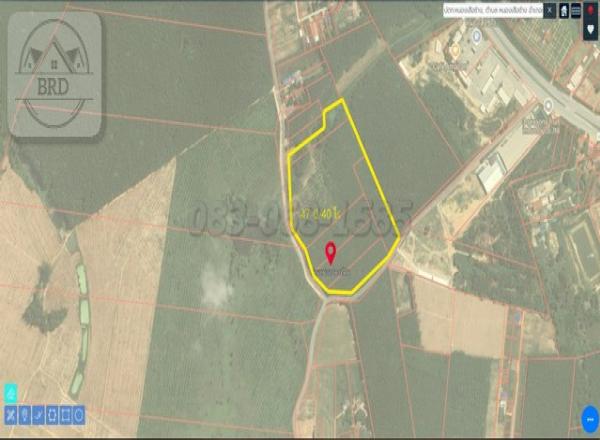Click the BRD logo watermark
Viewport: 600px width, 440px height.
point(55,74)
